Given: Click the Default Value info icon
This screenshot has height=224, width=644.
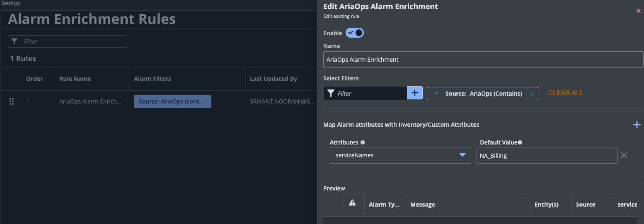Looking at the screenshot, I should pyautogui.click(x=520, y=142).
